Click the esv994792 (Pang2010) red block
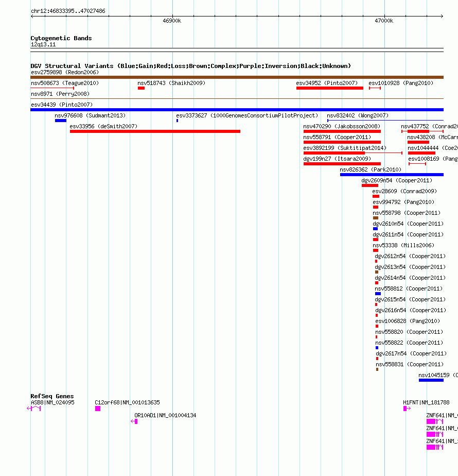 376,207
